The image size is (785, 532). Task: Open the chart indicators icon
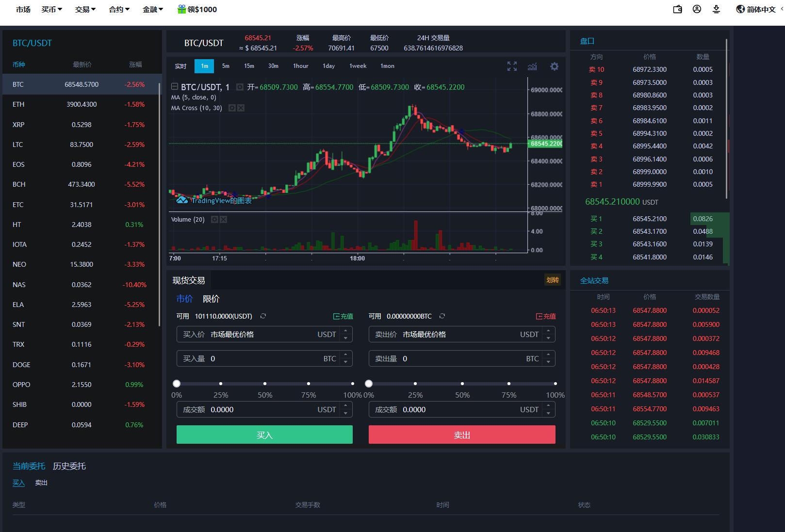pyautogui.click(x=532, y=66)
